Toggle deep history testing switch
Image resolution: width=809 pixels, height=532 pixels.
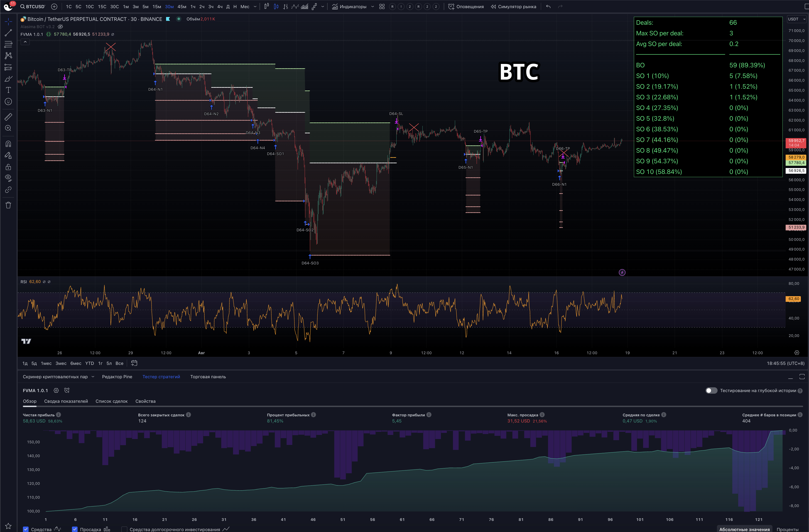tap(711, 391)
